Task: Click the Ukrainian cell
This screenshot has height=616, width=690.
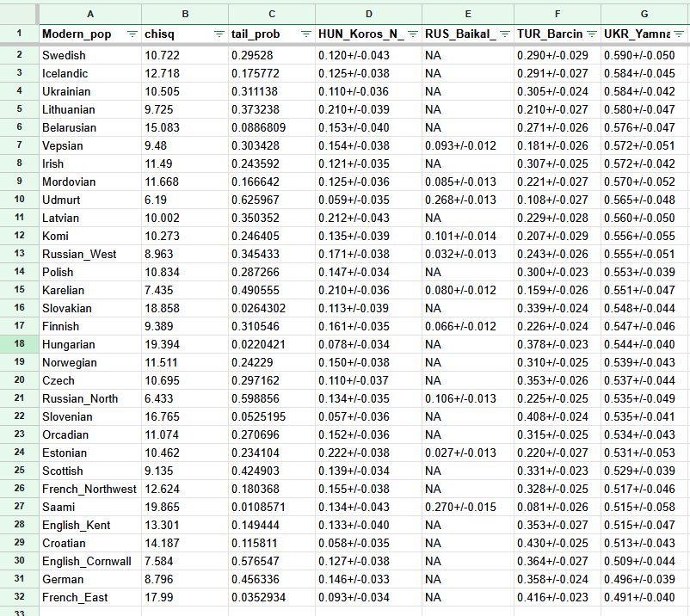Action: pyautogui.click(x=90, y=91)
